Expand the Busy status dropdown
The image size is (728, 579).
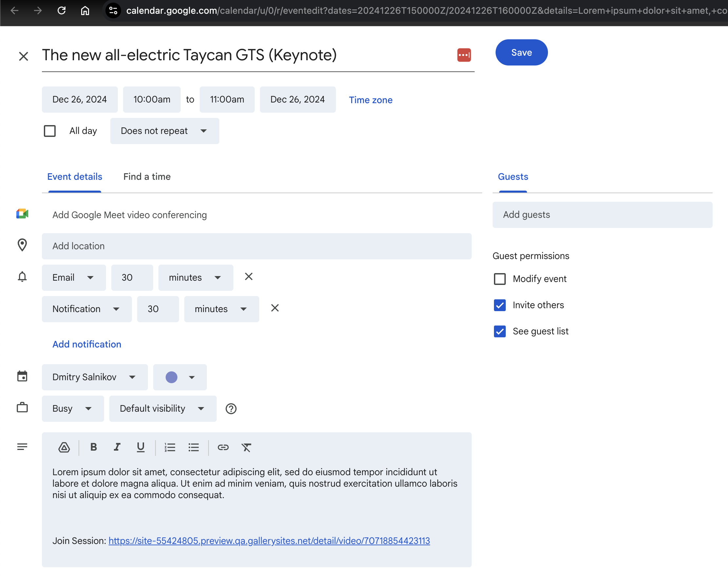point(71,408)
